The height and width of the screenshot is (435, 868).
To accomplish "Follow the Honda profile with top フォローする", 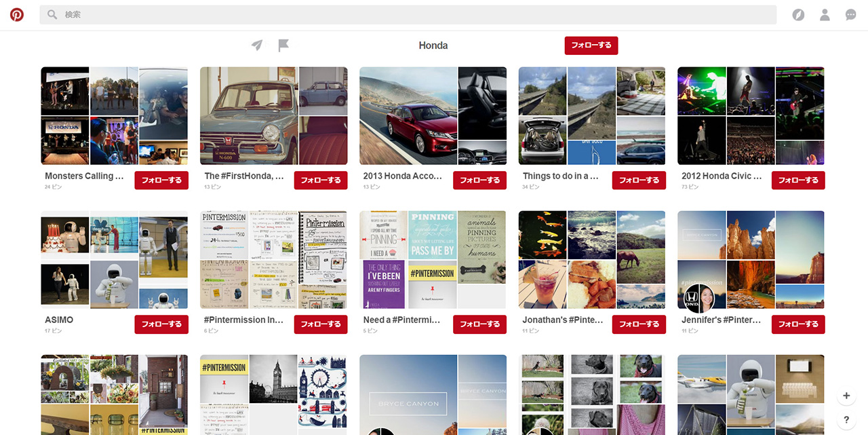I will click(591, 45).
